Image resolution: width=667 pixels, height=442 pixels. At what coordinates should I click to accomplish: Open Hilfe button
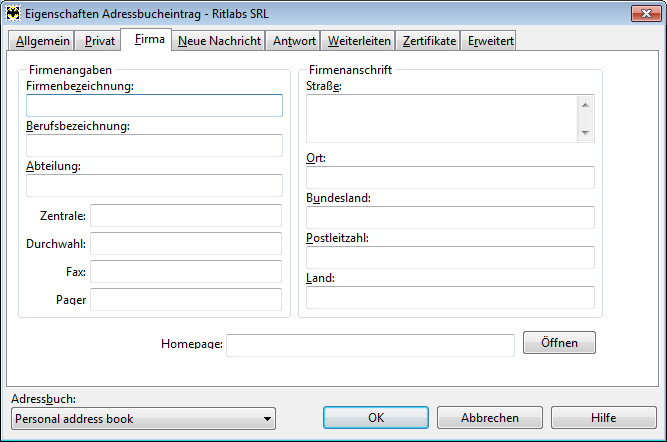click(x=604, y=418)
